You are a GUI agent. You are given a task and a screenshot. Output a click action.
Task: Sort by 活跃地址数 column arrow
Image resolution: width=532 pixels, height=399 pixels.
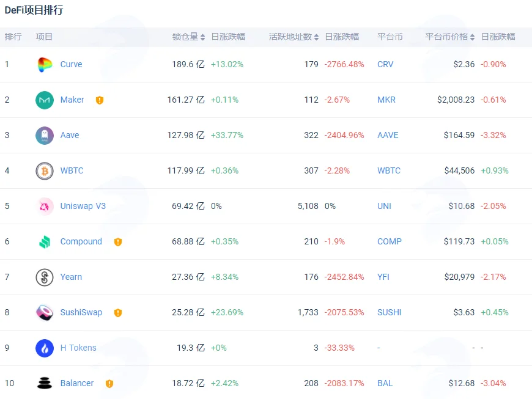(316, 37)
